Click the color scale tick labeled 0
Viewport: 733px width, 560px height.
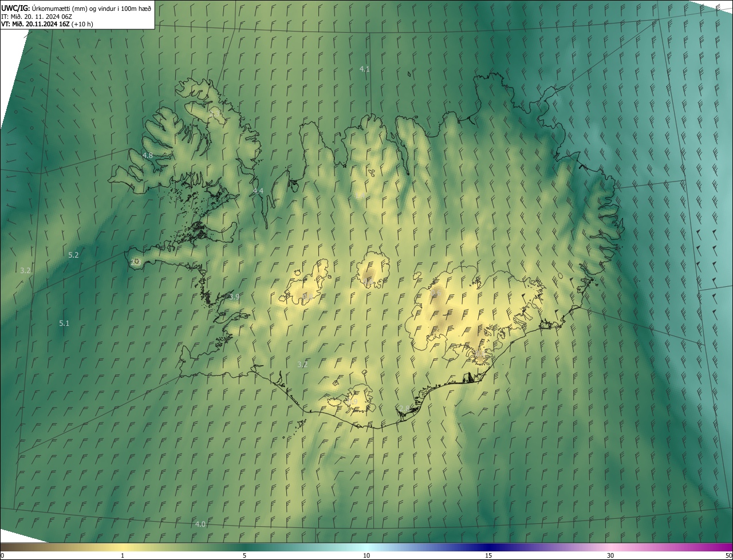click(x=2, y=555)
